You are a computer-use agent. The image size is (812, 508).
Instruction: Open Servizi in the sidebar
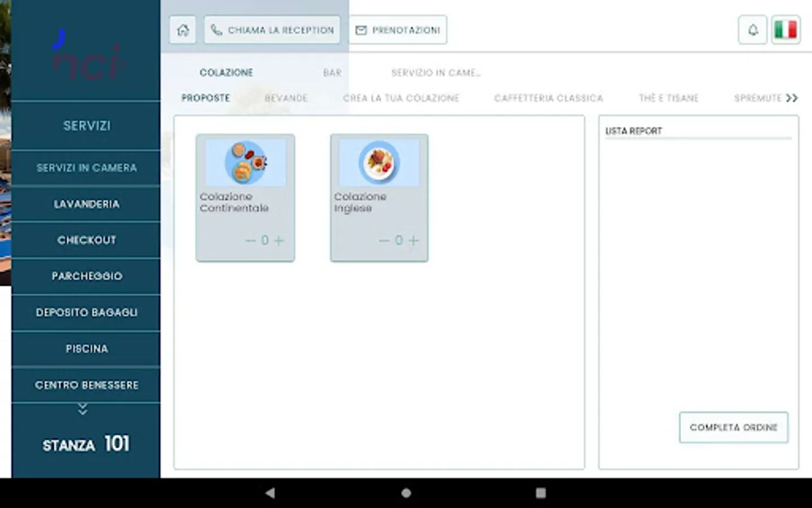86,126
